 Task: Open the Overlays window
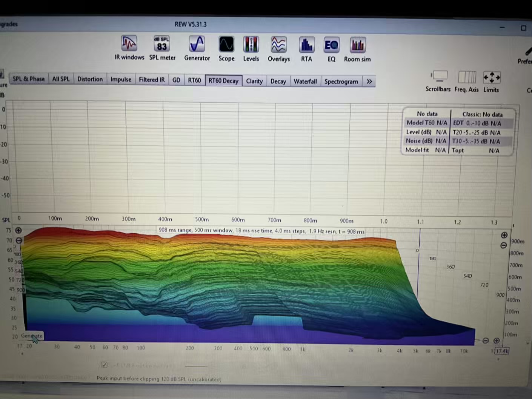tap(278, 46)
